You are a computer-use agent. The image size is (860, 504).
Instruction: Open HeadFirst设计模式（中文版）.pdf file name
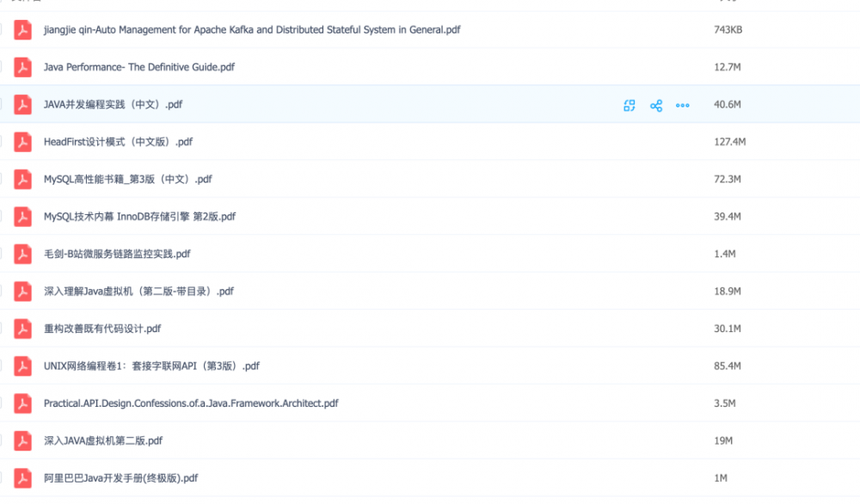click(x=118, y=142)
